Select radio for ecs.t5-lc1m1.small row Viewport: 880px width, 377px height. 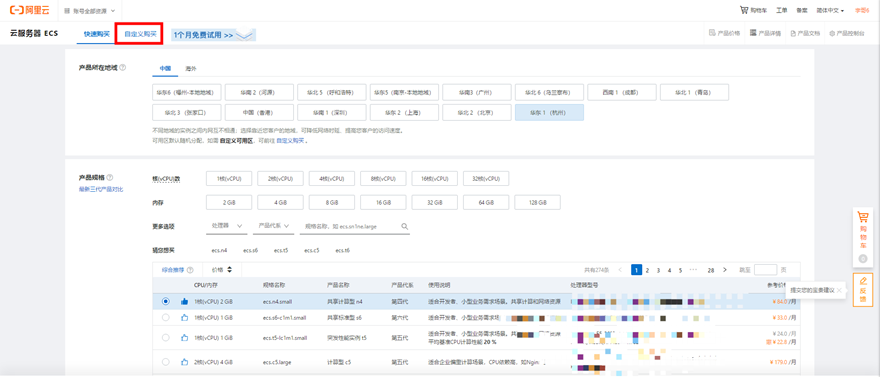[x=165, y=338]
